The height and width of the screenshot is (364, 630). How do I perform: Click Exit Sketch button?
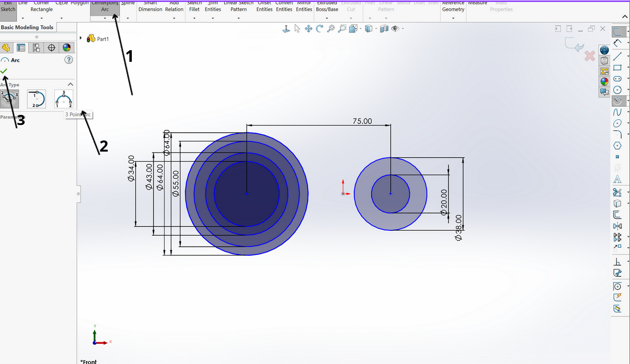(x=8, y=6)
